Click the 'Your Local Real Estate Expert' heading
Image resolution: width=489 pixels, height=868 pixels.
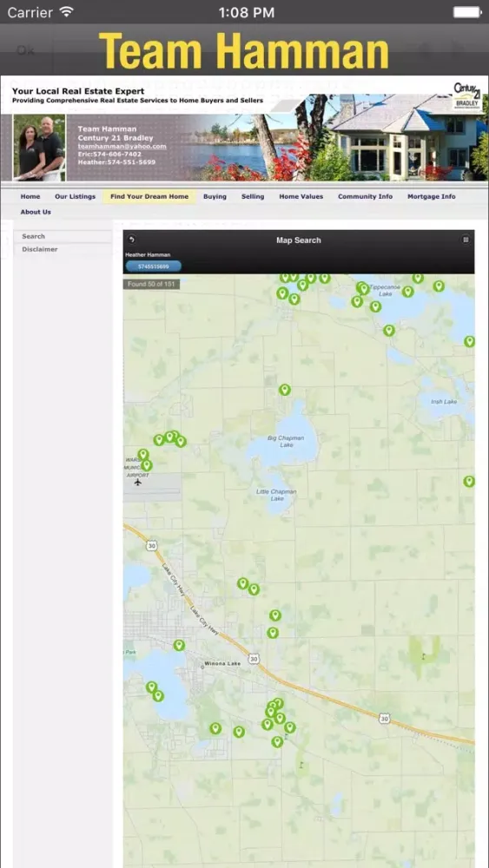click(x=78, y=91)
